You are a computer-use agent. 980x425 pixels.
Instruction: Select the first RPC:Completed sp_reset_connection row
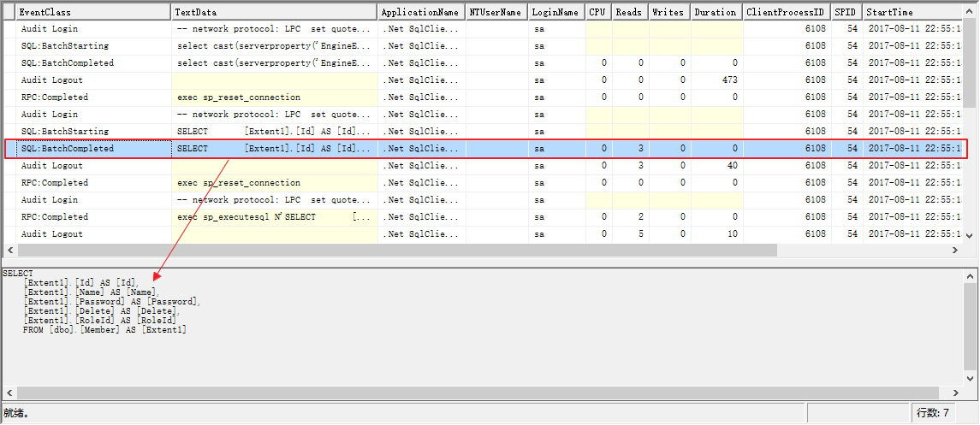point(483,97)
